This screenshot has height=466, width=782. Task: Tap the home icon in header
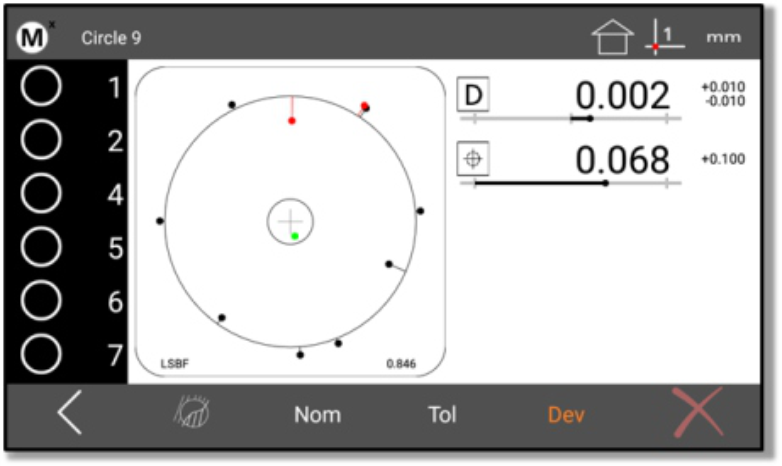coord(612,37)
